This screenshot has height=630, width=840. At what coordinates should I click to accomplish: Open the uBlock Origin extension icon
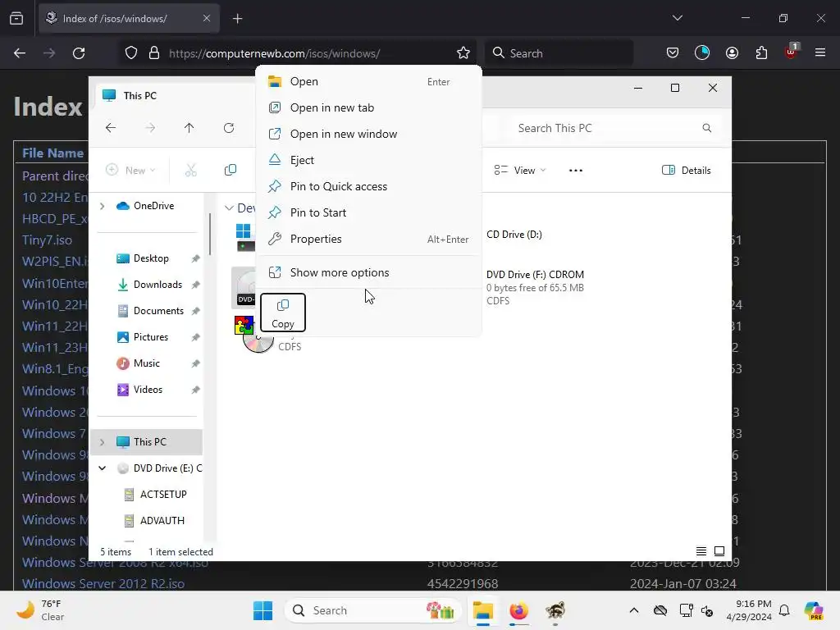(x=791, y=52)
